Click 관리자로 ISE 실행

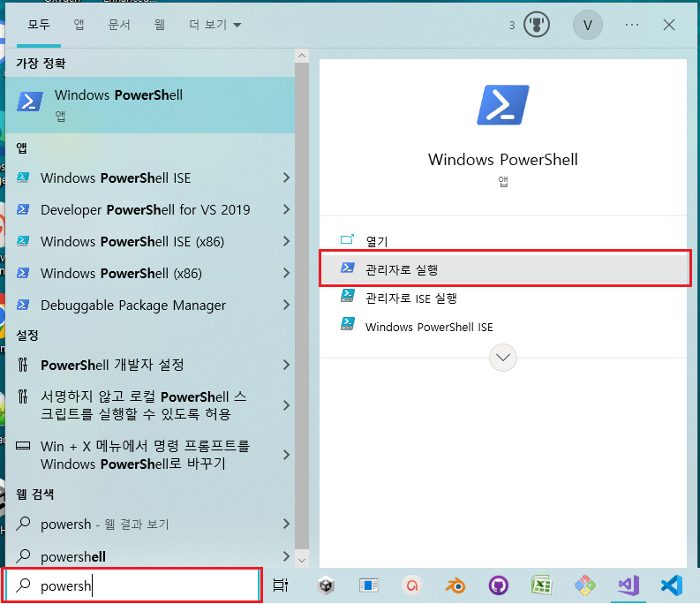click(x=502, y=298)
